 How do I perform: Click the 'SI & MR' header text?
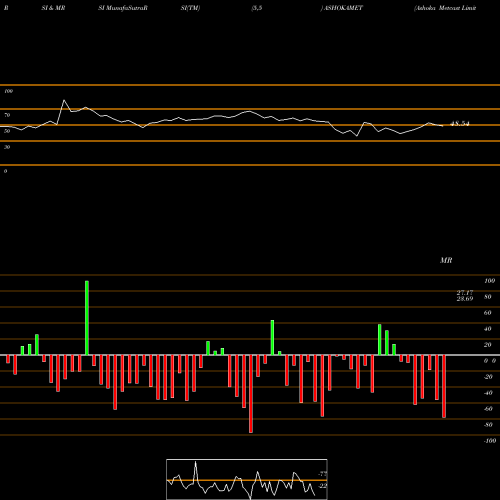[x=53, y=8]
